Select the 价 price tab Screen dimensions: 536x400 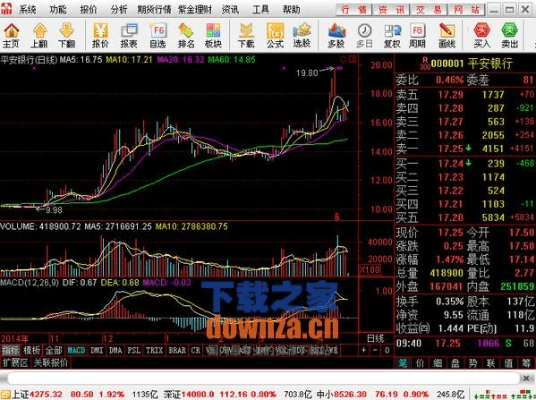pyautogui.click(x=420, y=363)
